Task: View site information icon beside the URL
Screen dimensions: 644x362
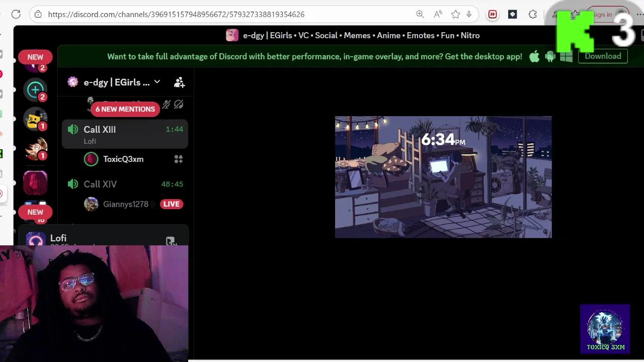Action: pos(38,14)
